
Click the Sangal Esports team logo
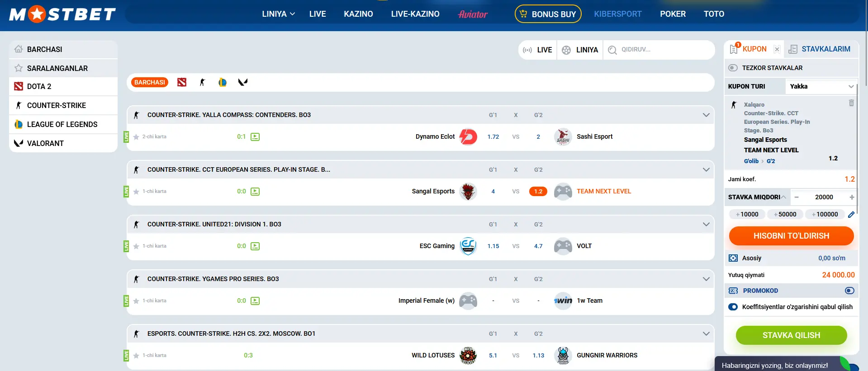click(x=468, y=192)
